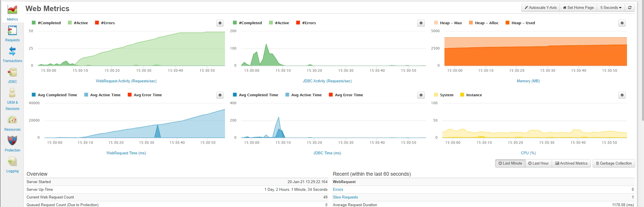Open WebRequest Time (ms) chart title link
Image resolution: width=644 pixels, height=207 pixels.
126,153
